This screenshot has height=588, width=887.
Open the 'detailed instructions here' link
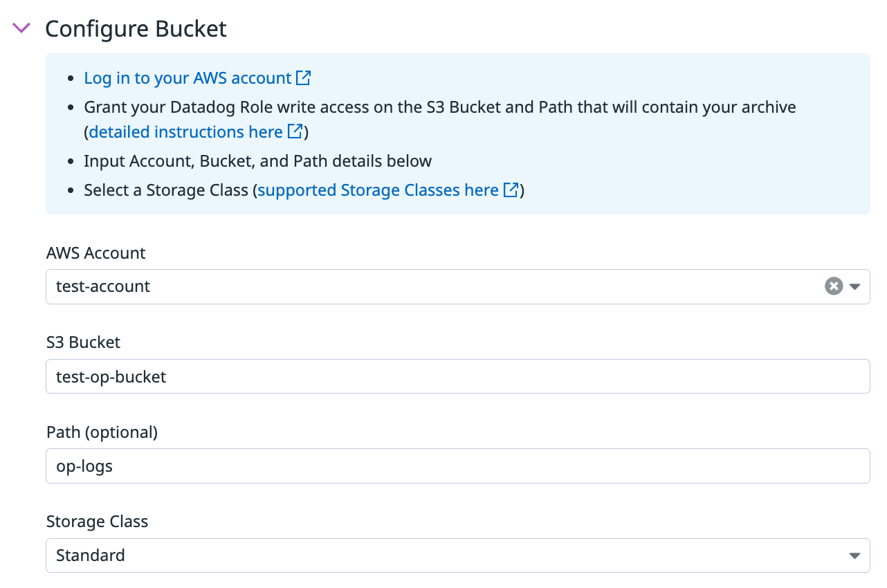[x=185, y=132]
